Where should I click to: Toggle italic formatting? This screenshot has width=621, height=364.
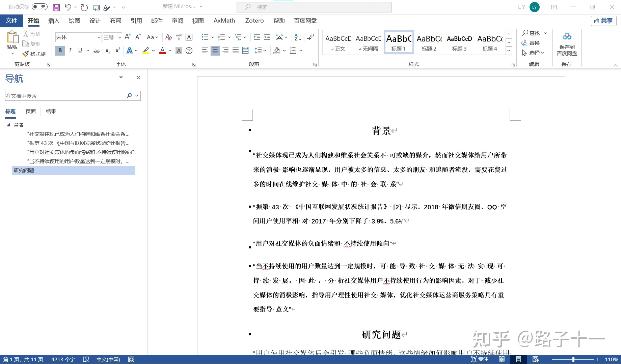(70, 51)
